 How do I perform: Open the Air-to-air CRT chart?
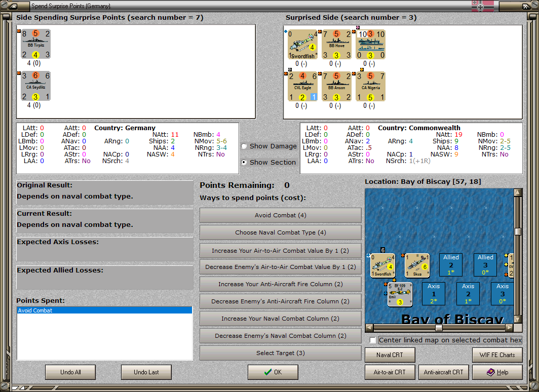pos(390,372)
